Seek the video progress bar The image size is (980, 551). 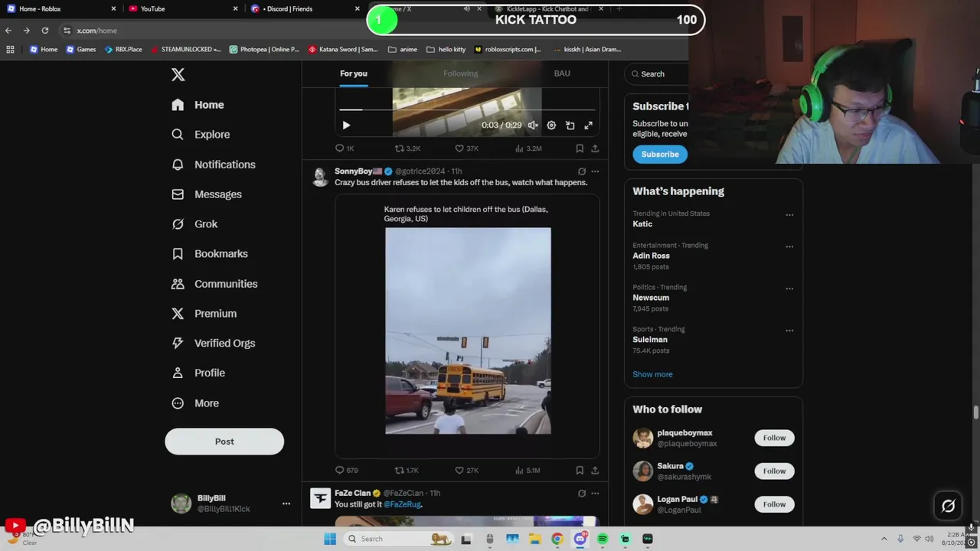click(x=468, y=109)
